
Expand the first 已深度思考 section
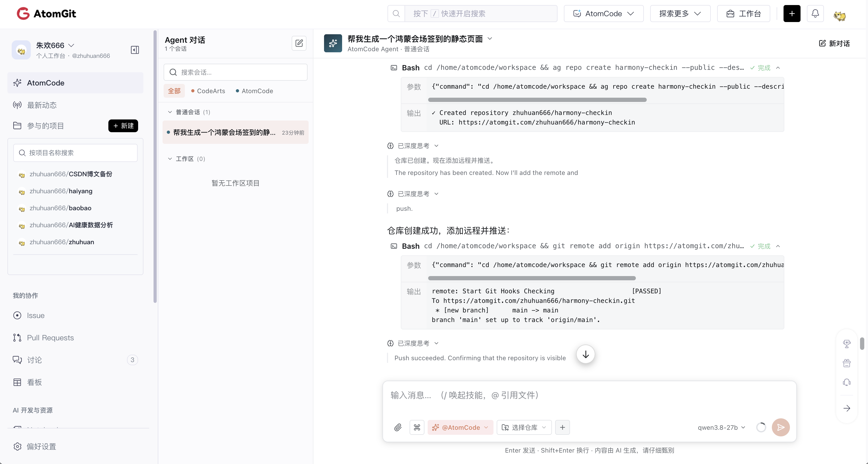coord(413,146)
